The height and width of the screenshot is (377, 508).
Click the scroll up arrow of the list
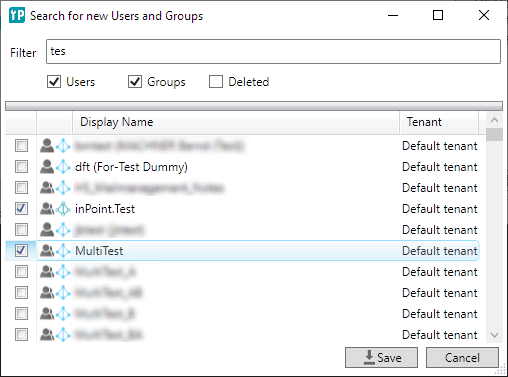tap(494, 120)
